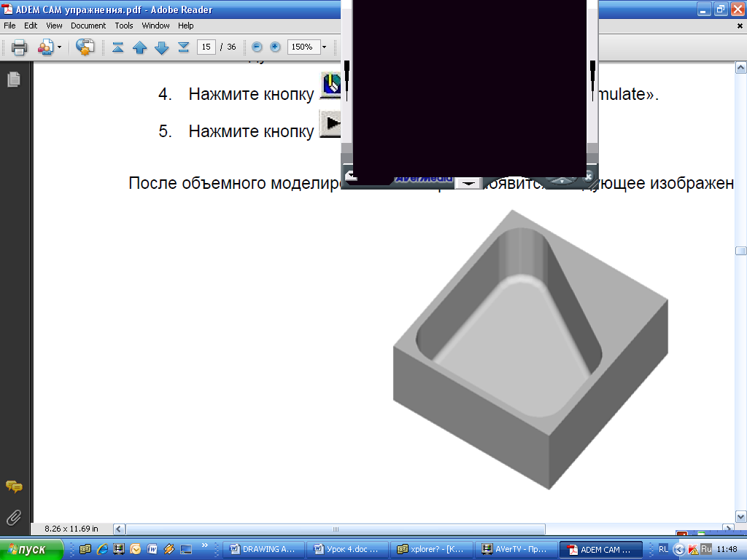Click the Print icon in toolbar
The image size is (747, 560).
pos(19,47)
